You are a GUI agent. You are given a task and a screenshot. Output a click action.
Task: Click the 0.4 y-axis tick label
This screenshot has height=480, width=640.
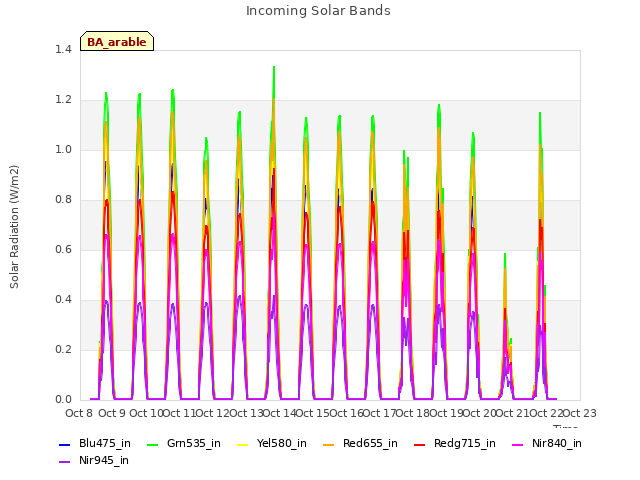[x=63, y=300]
